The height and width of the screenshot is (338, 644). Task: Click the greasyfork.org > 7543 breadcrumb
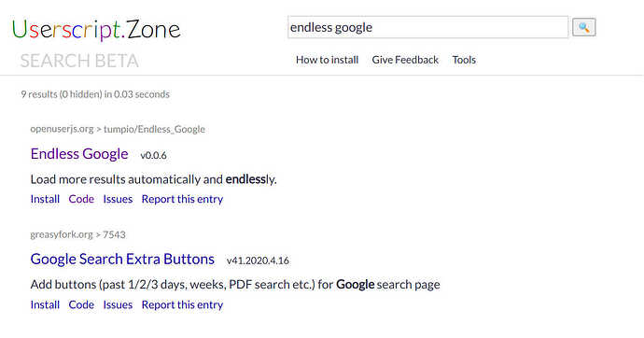click(77, 235)
